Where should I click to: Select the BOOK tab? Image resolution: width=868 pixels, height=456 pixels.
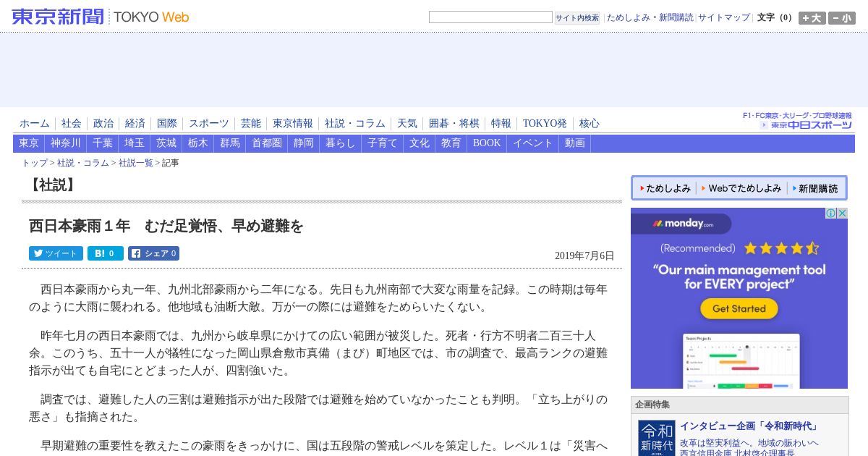coord(487,143)
